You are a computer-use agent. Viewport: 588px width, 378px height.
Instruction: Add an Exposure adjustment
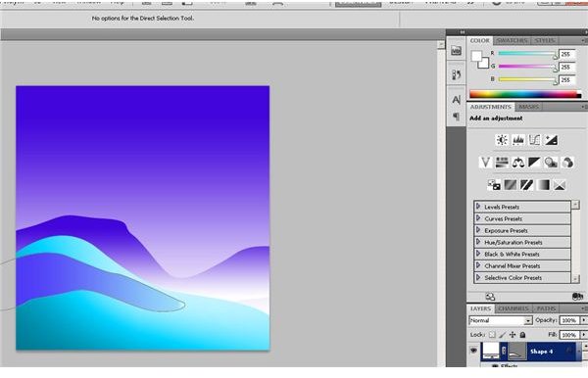[x=551, y=140]
